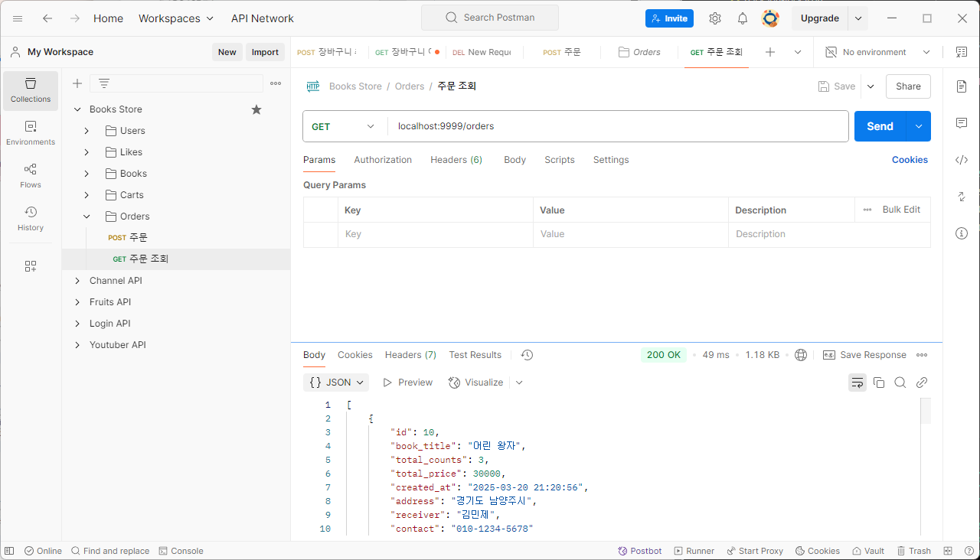980x560 pixels.
Task: Open the configure sidebar grid icon
Action: pyautogui.click(x=31, y=266)
